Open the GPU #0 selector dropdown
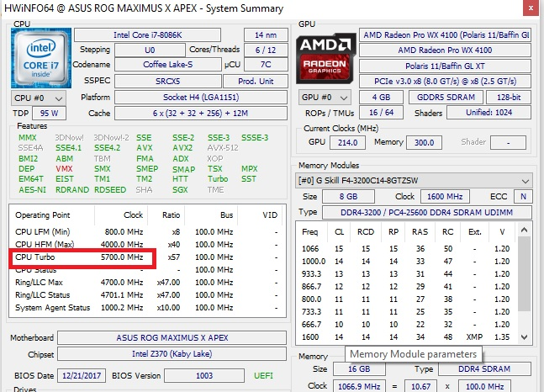The width and height of the screenshot is (544, 392). tap(325, 98)
